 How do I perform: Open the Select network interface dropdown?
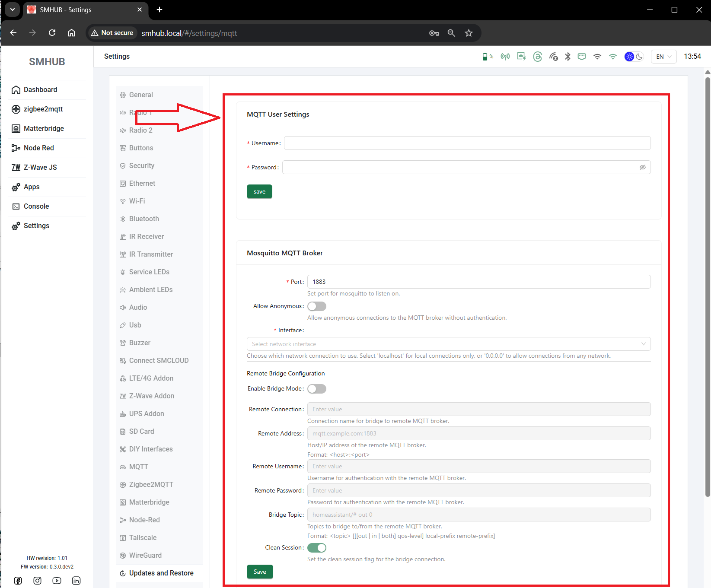[448, 344]
